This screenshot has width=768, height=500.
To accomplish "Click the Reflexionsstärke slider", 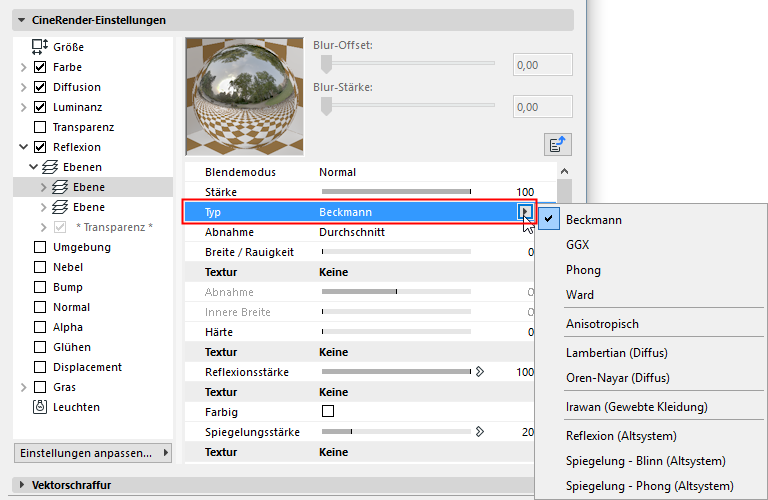I will point(396,372).
